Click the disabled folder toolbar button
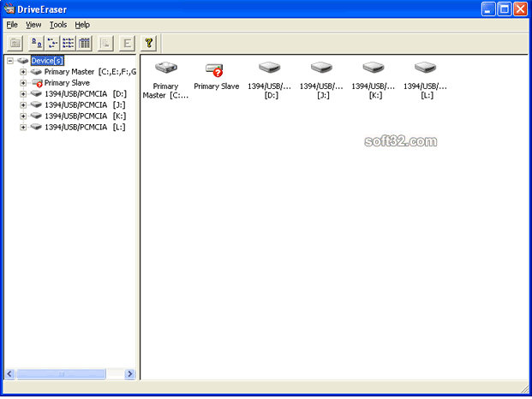 coord(15,43)
